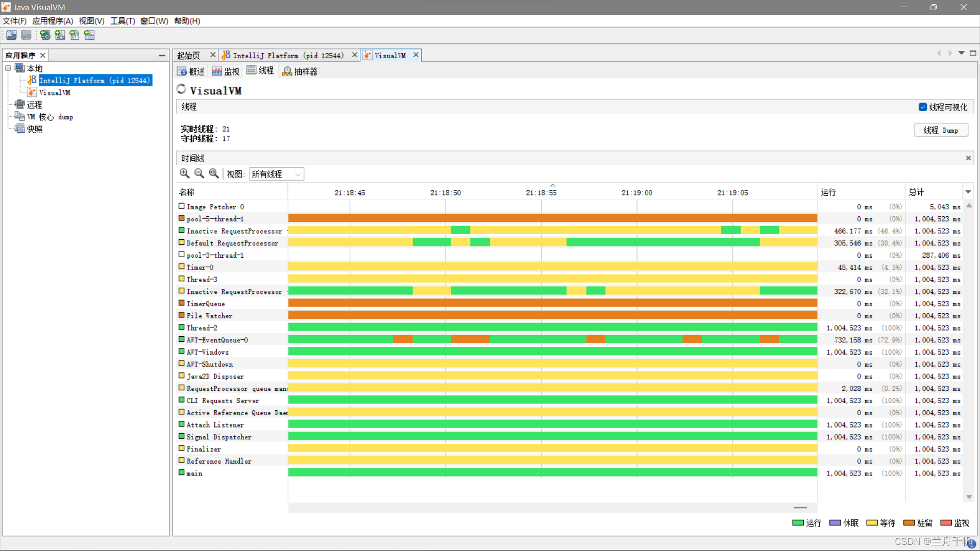Click the zoom out timeline icon
The height and width of the screenshot is (551, 980).
tap(199, 173)
